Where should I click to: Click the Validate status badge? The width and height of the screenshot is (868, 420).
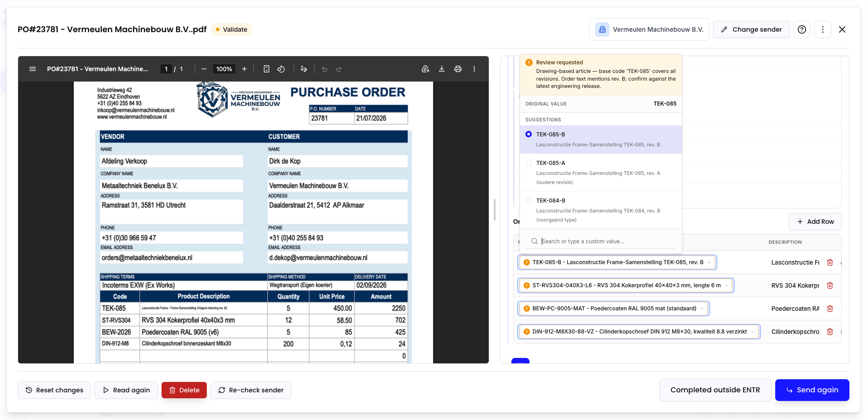pyautogui.click(x=231, y=29)
